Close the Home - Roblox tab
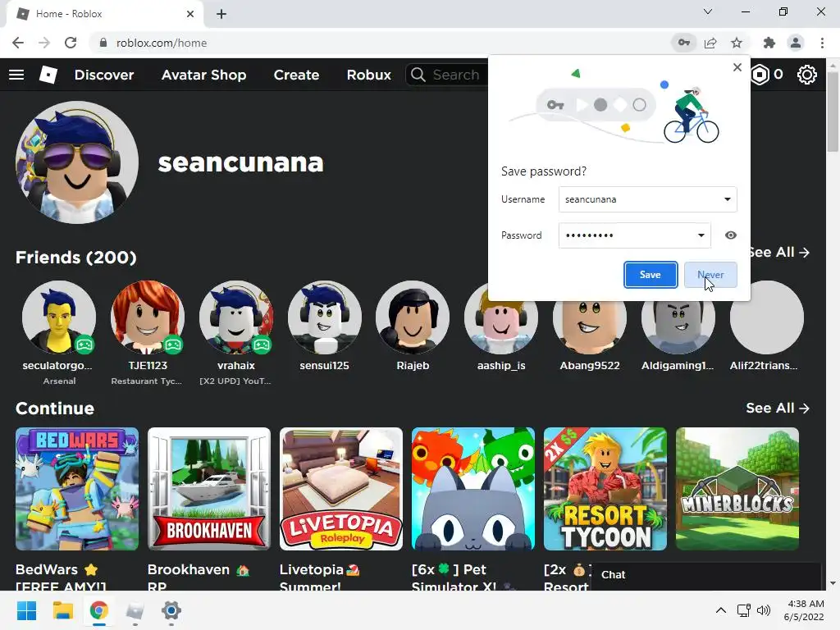840x630 pixels. [190, 14]
